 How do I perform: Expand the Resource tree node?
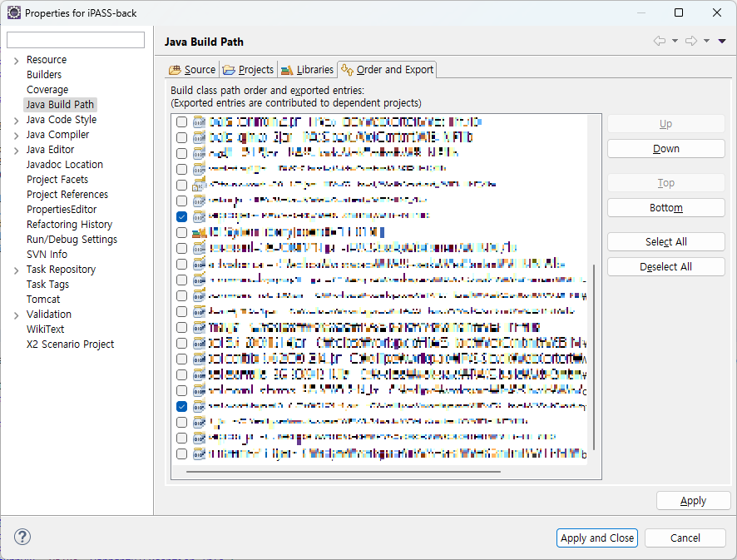coord(16,60)
